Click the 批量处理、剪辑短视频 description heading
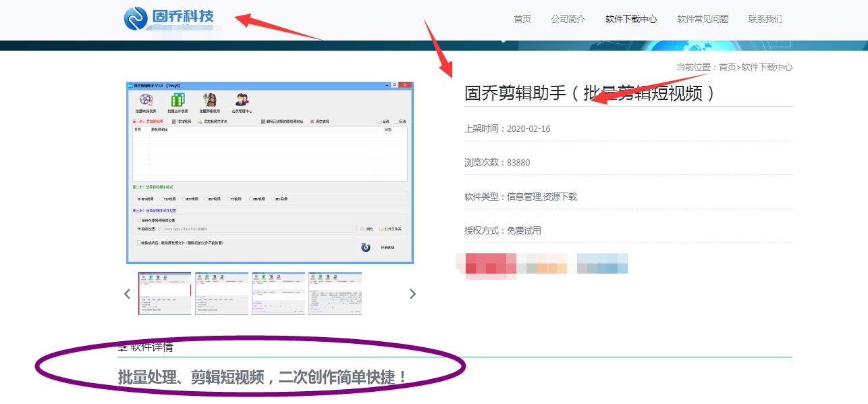868x404 pixels. coord(263,376)
